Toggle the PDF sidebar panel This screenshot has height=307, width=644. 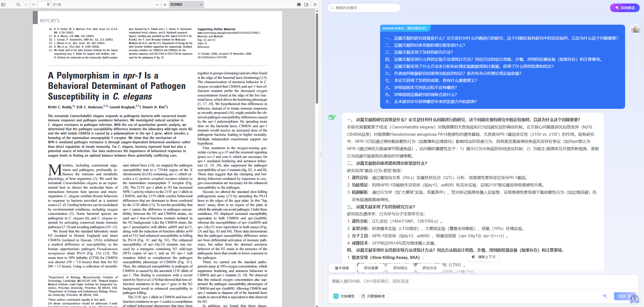coord(3,5)
